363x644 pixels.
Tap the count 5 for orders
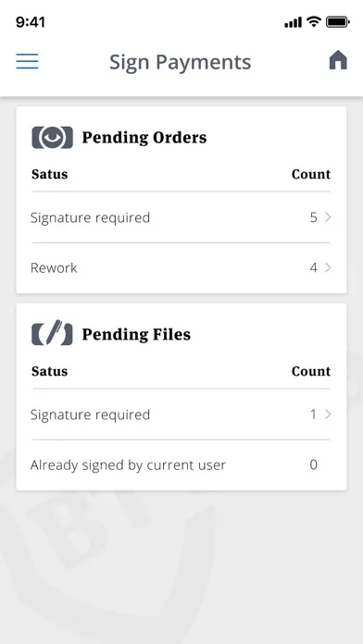coord(314,217)
